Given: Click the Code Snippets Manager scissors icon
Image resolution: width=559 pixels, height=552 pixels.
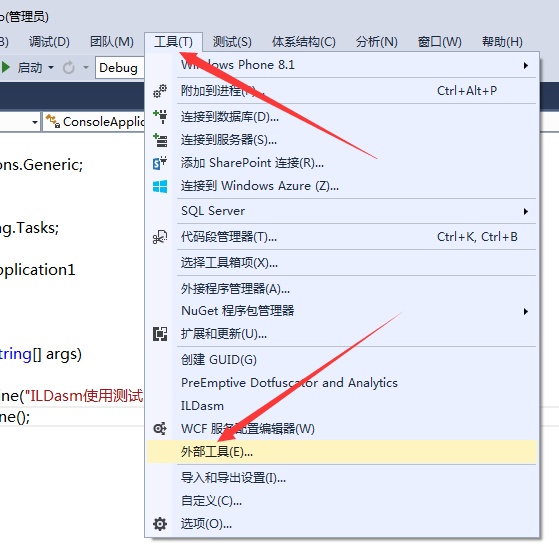Looking at the screenshot, I should [160, 237].
